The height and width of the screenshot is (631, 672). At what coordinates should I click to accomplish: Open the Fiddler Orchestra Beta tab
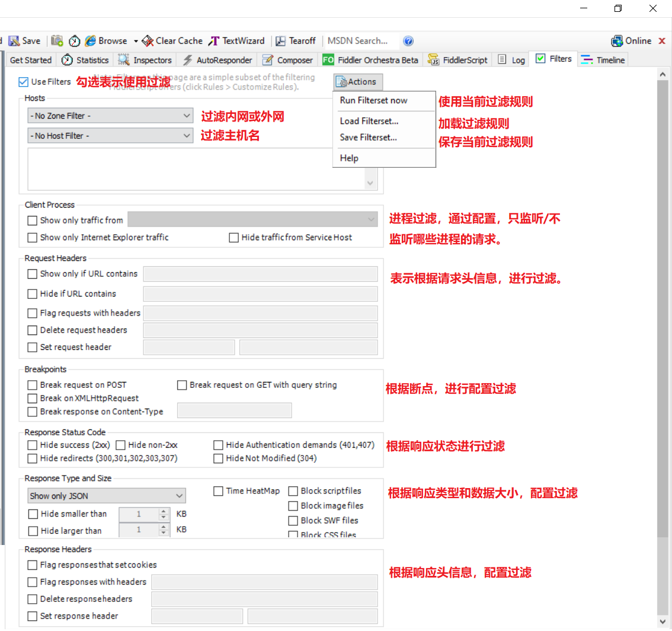pos(370,60)
